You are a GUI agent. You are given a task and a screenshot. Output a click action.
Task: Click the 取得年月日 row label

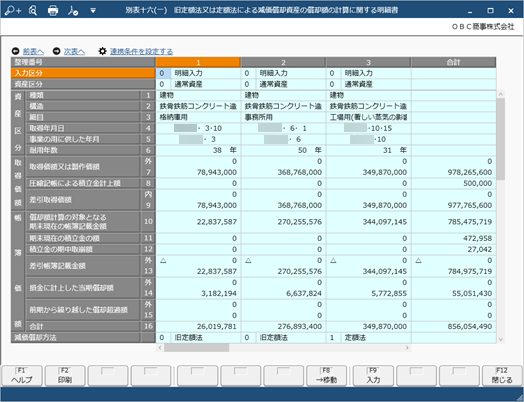[x=83, y=128]
